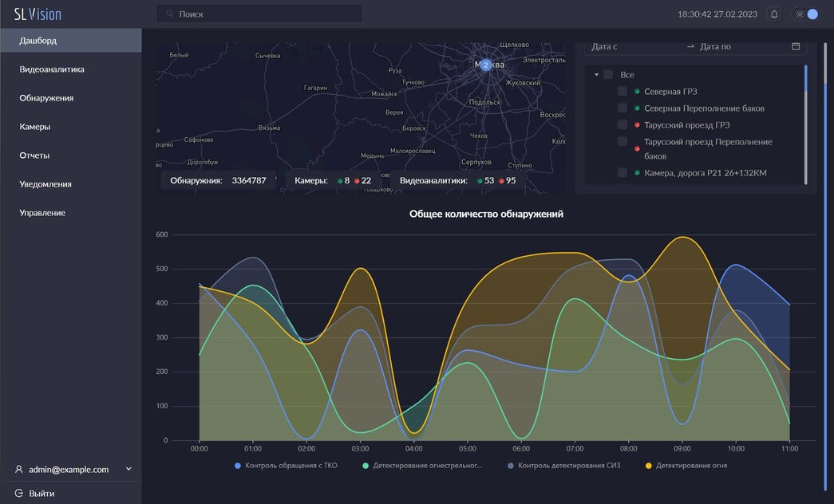Toggle the yellow 'Детектирование огня' legend swatch
Screen dimensions: 834x504
[x=648, y=465]
